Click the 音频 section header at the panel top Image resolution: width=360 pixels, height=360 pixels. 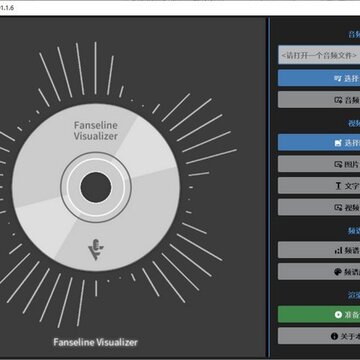click(354, 34)
